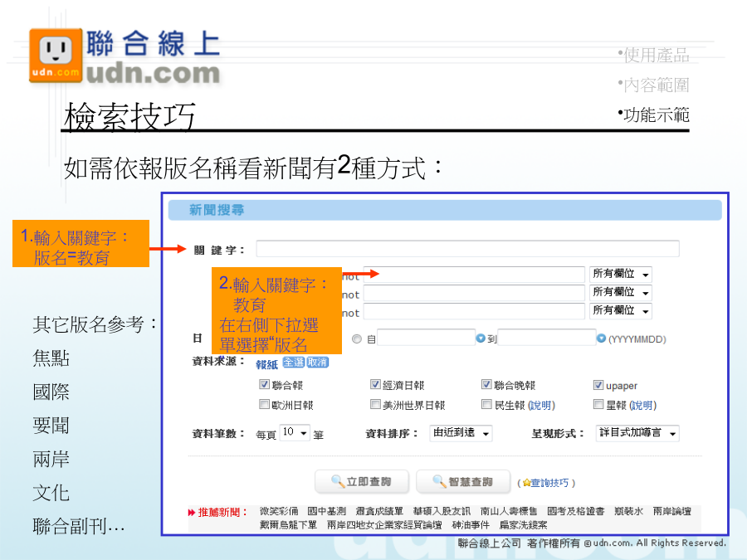
Task: Click the 全選 select-all button
Action: click(x=294, y=363)
